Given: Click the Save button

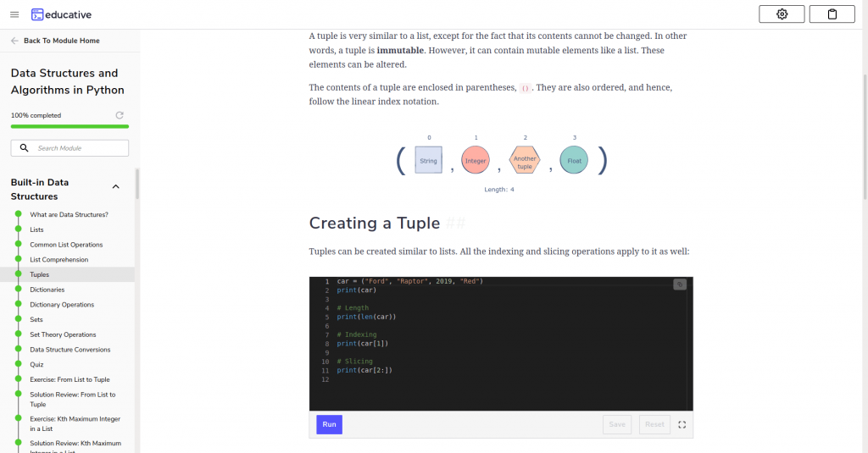Looking at the screenshot, I should 617,424.
